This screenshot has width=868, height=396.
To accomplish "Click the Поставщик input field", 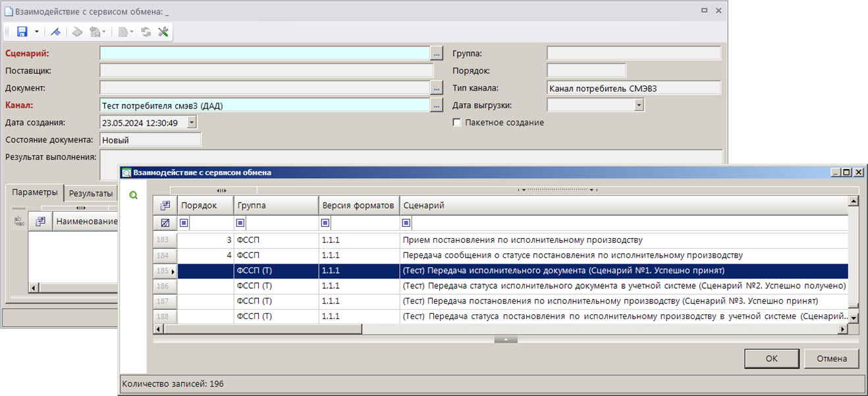I will 267,70.
